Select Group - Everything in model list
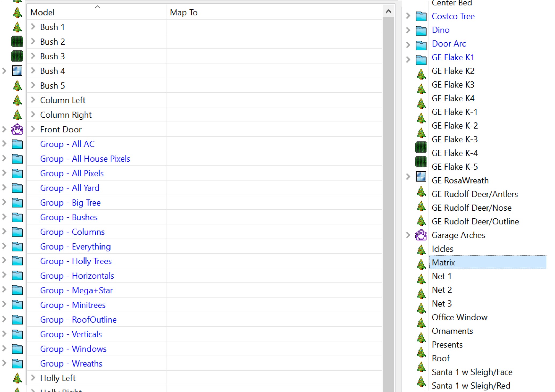The image size is (555, 392). click(75, 246)
